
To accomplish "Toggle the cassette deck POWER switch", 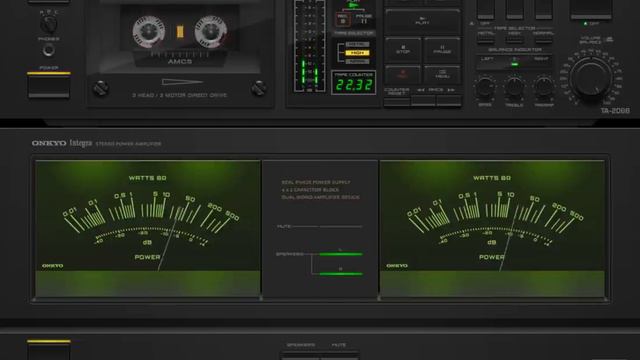I will [49, 86].
